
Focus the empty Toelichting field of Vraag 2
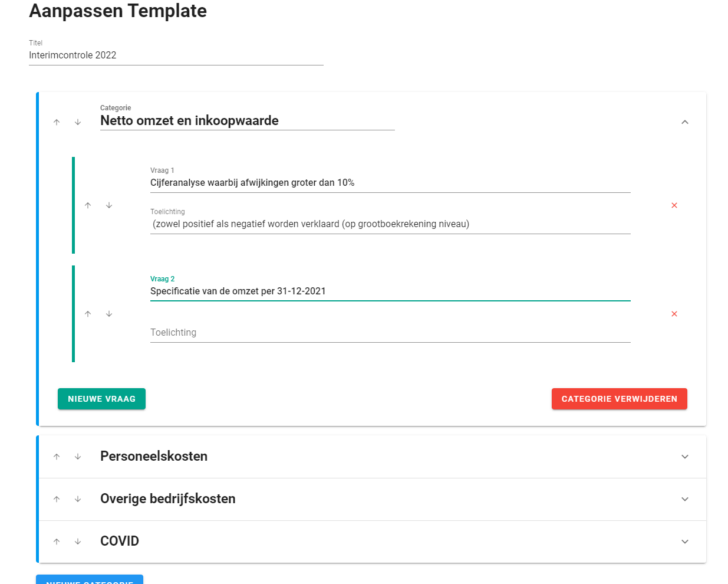pos(390,333)
